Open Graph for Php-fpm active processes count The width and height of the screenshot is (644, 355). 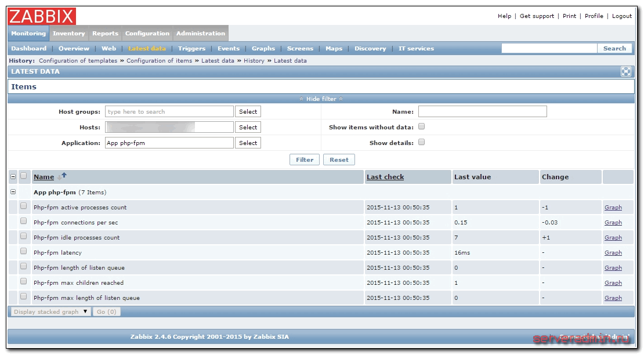[x=613, y=208]
